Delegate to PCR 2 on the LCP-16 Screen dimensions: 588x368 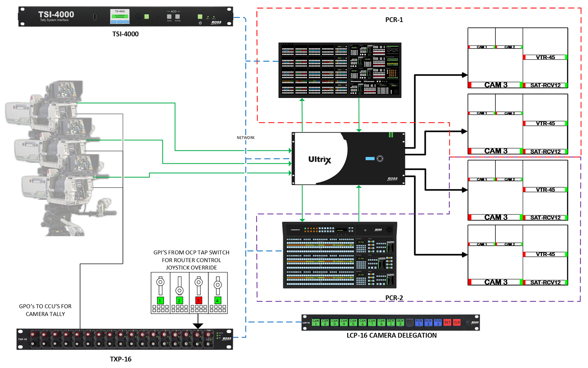(429, 322)
